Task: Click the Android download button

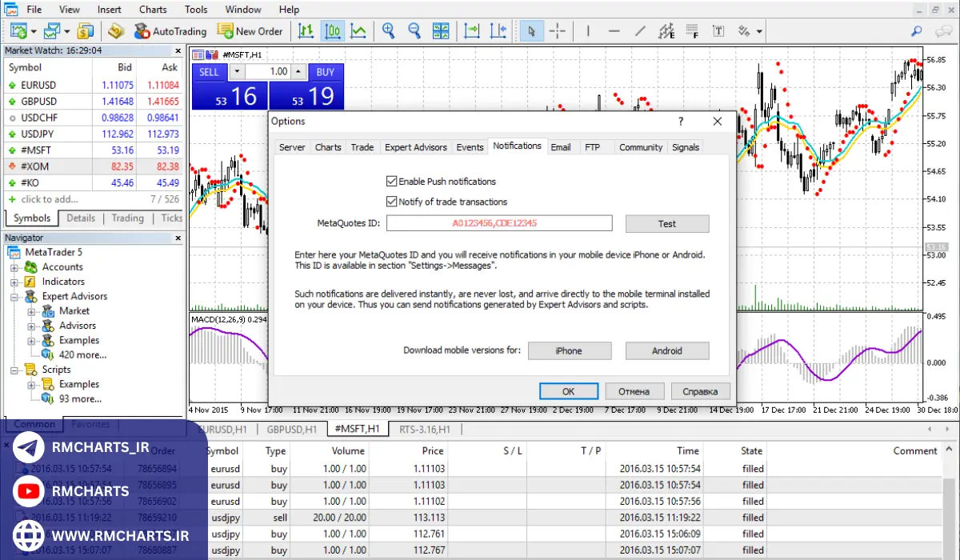Action: coord(666,350)
